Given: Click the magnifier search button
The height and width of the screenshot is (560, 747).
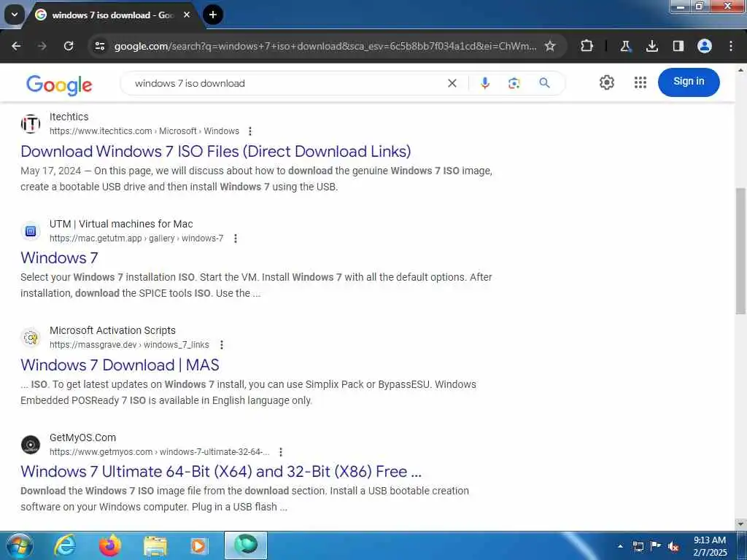Looking at the screenshot, I should (544, 83).
